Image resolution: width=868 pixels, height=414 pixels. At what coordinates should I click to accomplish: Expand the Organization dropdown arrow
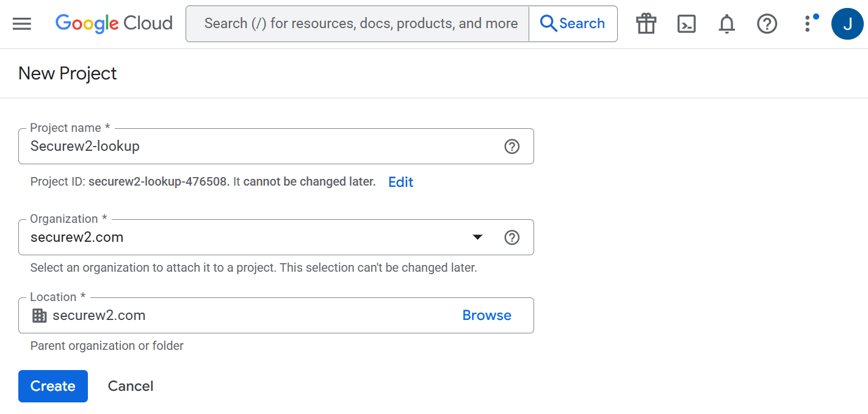(x=478, y=238)
